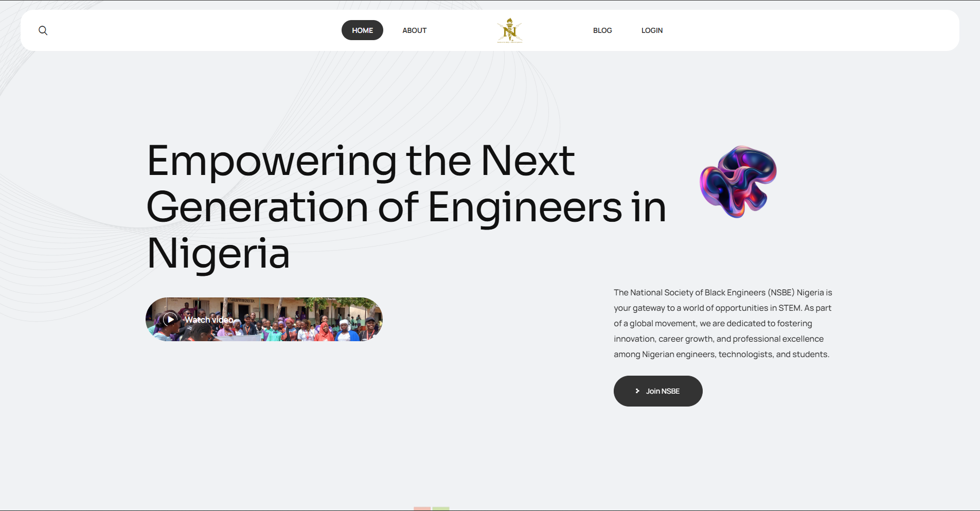Click the pink strip at page bottom
980x511 pixels.
pyautogui.click(x=422, y=508)
